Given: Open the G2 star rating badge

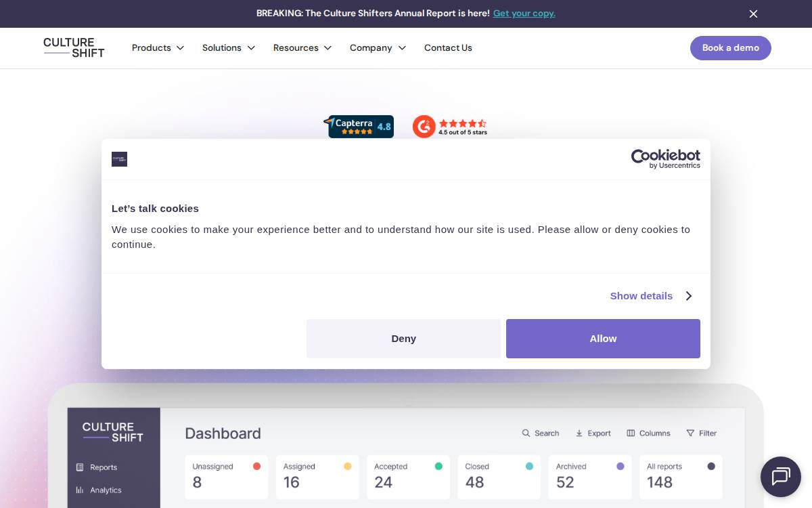Looking at the screenshot, I should tap(450, 127).
